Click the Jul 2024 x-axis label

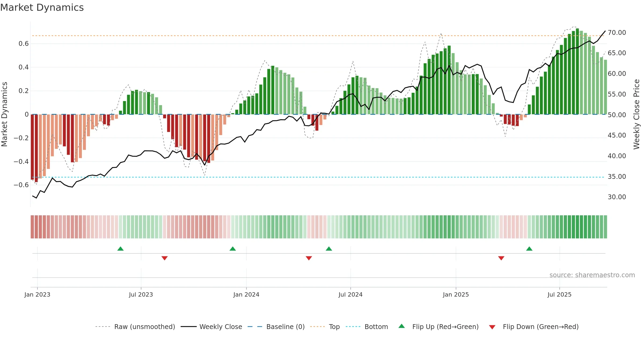click(x=350, y=294)
